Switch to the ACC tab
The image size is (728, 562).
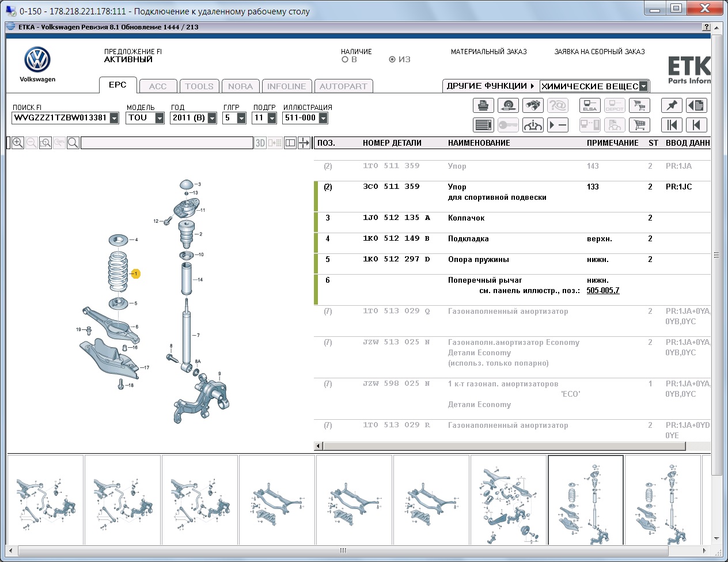(158, 86)
